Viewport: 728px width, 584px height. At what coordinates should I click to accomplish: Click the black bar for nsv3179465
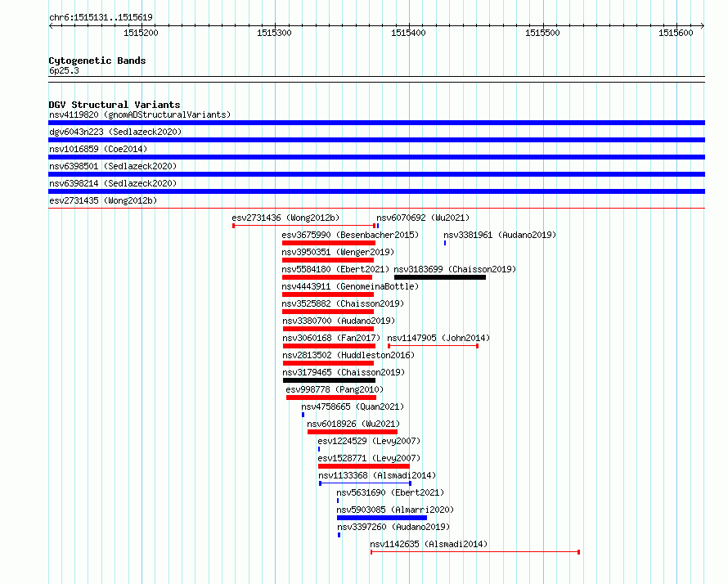point(329,380)
